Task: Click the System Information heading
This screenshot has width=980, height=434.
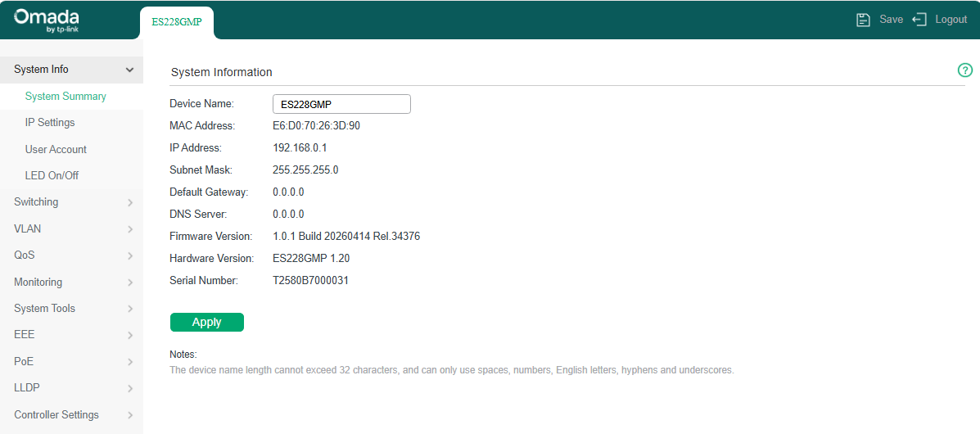Action: [221, 72]
